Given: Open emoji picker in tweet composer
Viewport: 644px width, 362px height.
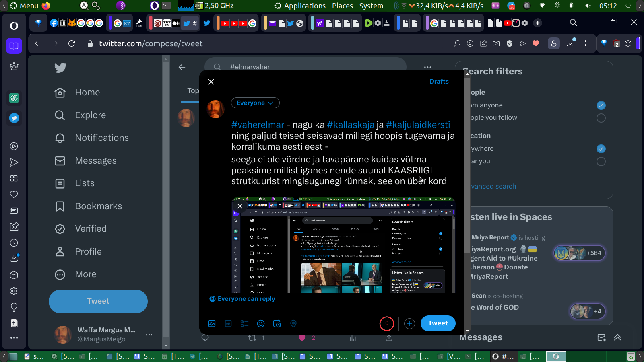Looking at the screenshot, I should pos(261,323).
